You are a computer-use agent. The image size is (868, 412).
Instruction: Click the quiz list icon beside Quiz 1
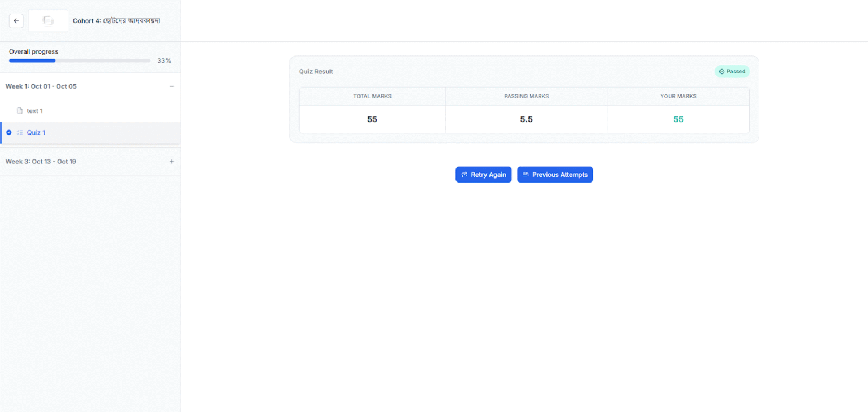[x=20, y=132]
